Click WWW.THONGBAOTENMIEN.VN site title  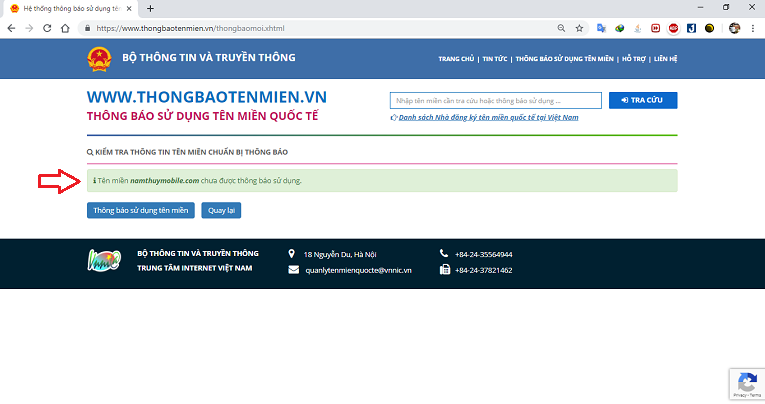tap(207, 97)
